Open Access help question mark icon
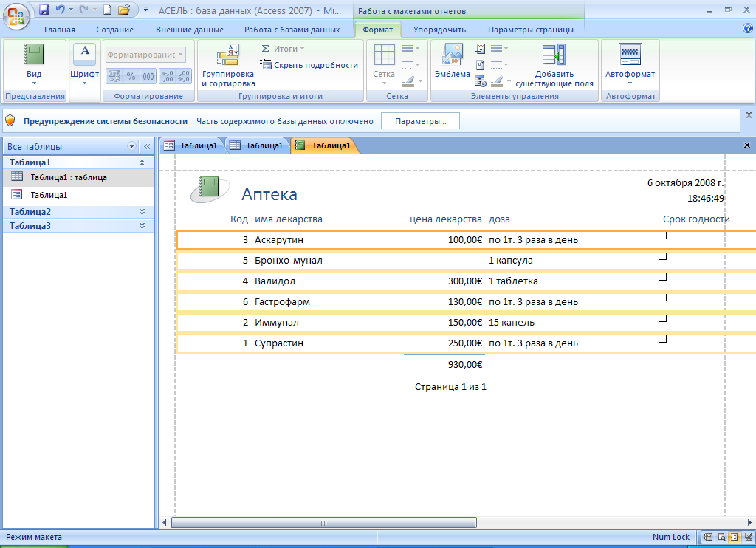The height and width of the screenshot is (548, 756). point(747,29)
